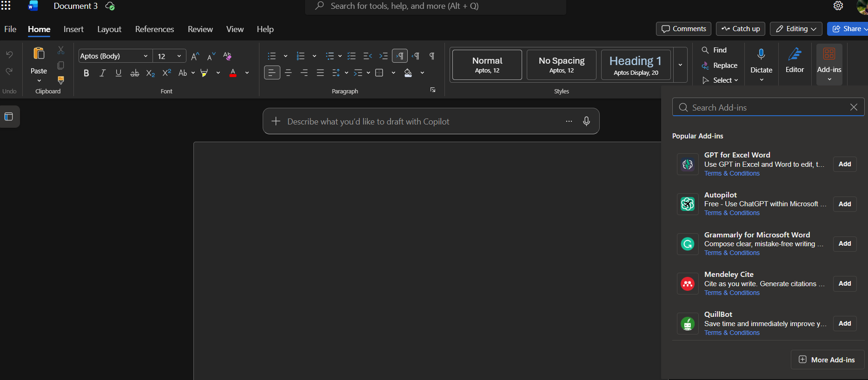Click the Catch up button
Viewport: 868px width, 380px height.
point(741,29)
